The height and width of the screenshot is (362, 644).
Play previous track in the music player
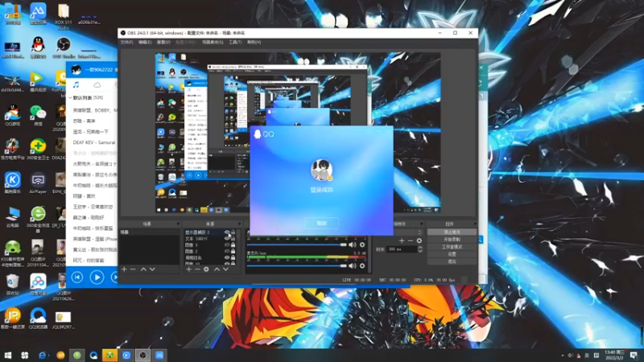77,278
